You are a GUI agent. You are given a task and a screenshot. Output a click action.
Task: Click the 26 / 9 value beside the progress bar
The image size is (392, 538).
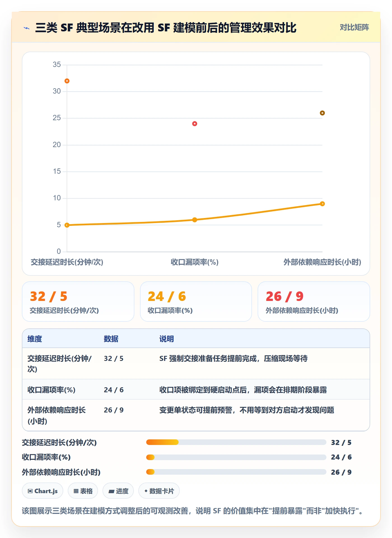click(341, 472)
